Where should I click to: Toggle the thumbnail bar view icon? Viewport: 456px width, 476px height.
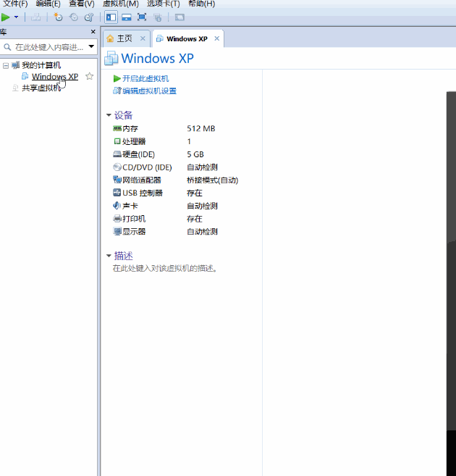127,17
